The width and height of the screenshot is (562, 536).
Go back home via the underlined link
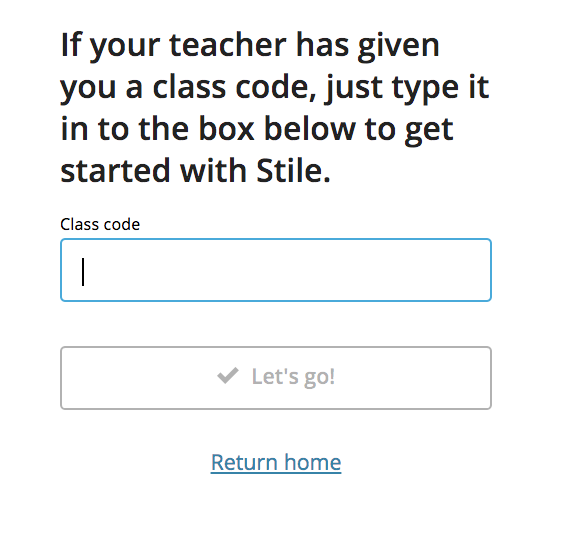[x=276, y=462]
